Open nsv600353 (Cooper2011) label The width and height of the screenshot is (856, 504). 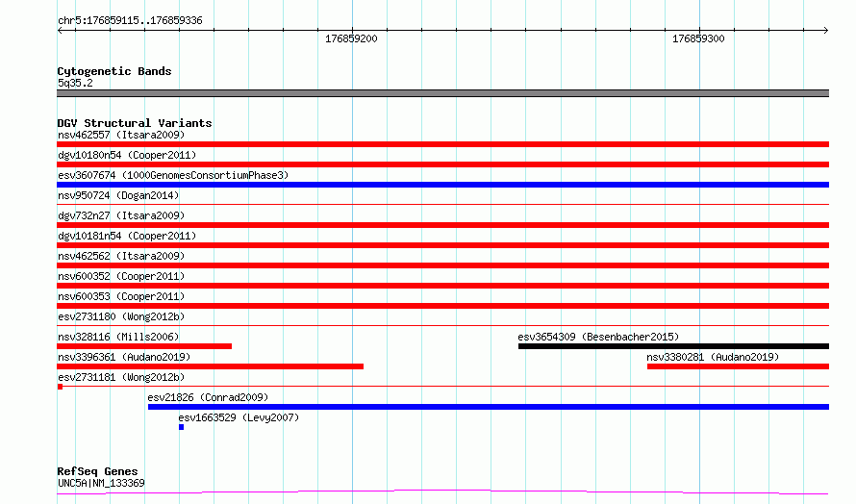click(121, 296)
